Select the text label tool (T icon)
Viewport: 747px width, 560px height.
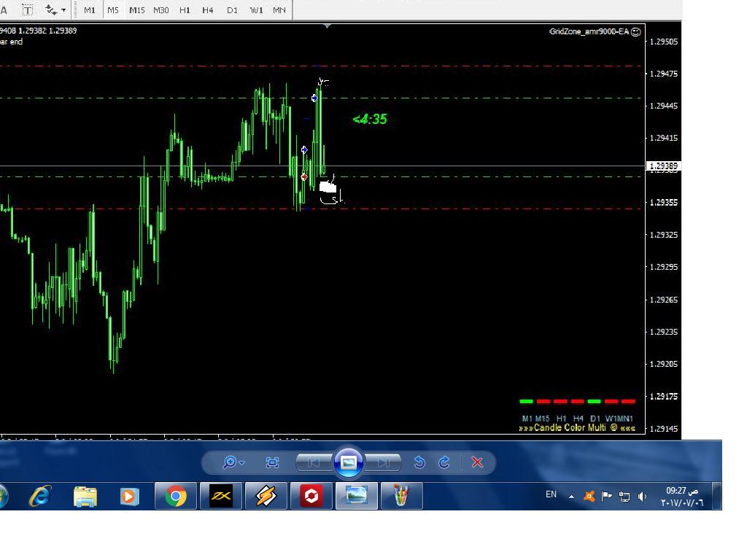27,9
